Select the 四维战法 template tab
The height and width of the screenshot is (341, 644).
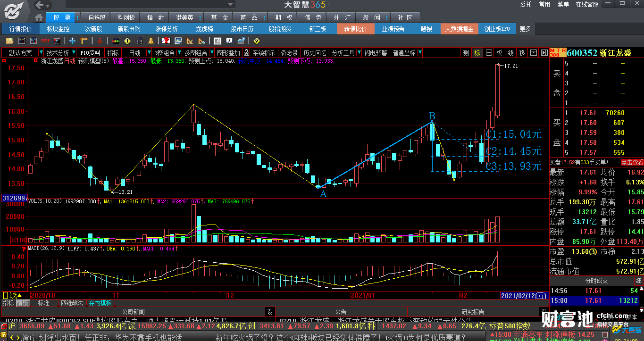72,303
